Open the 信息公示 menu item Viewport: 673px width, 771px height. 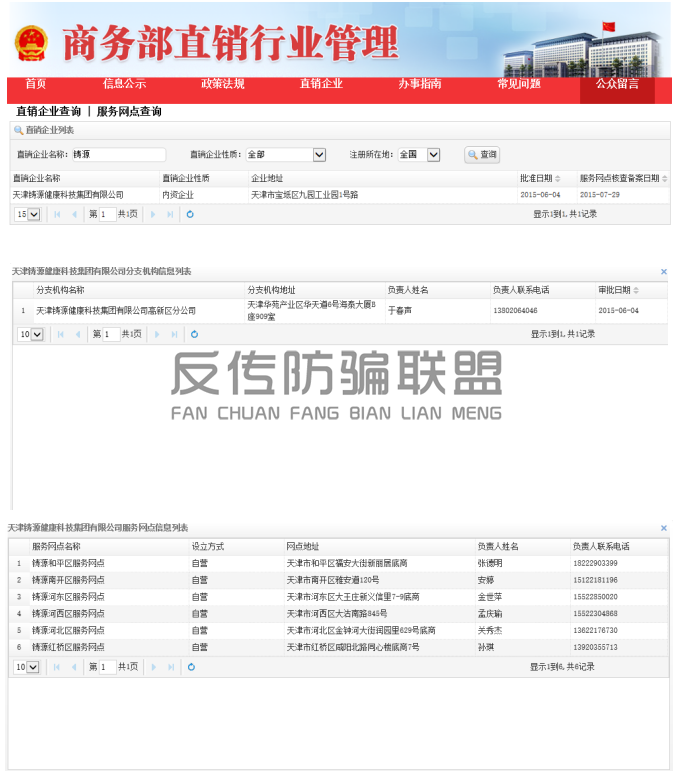124,84
